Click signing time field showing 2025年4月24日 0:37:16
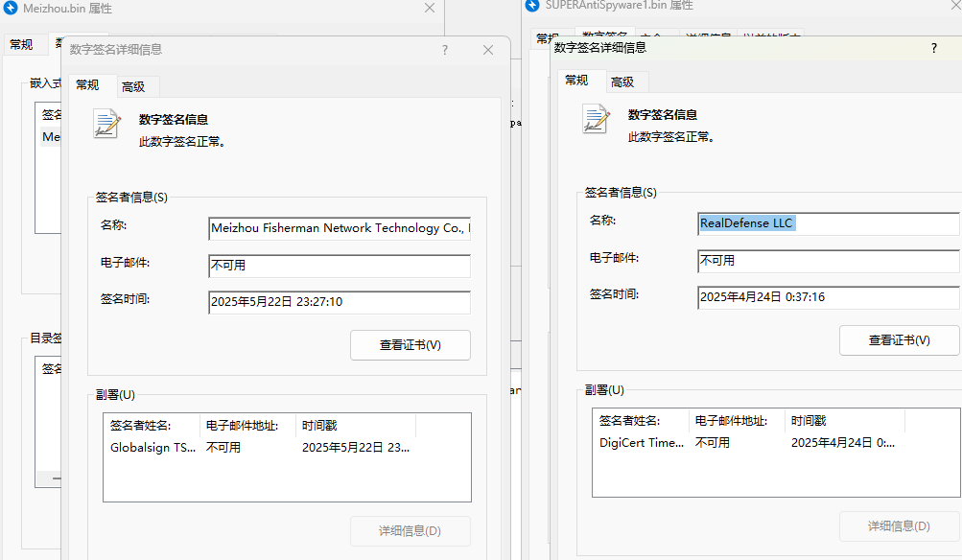The height and width of the screenshot is (560, 962). pos(829,297)
